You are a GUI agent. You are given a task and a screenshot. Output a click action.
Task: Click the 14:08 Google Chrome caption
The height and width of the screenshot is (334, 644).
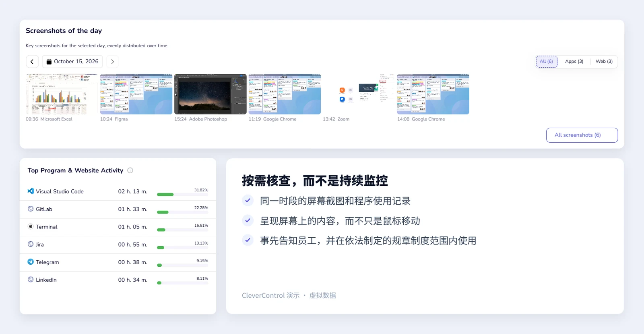coord(421,119)
